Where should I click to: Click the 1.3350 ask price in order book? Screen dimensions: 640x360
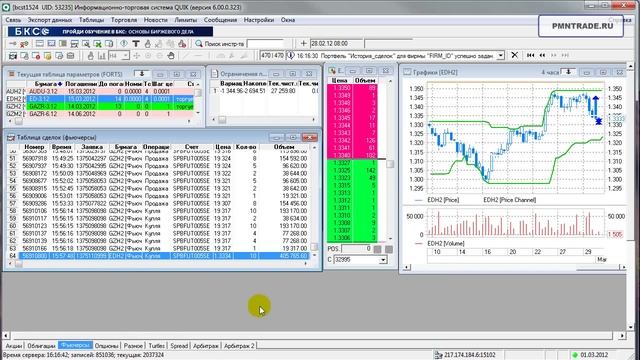point(341,88)
